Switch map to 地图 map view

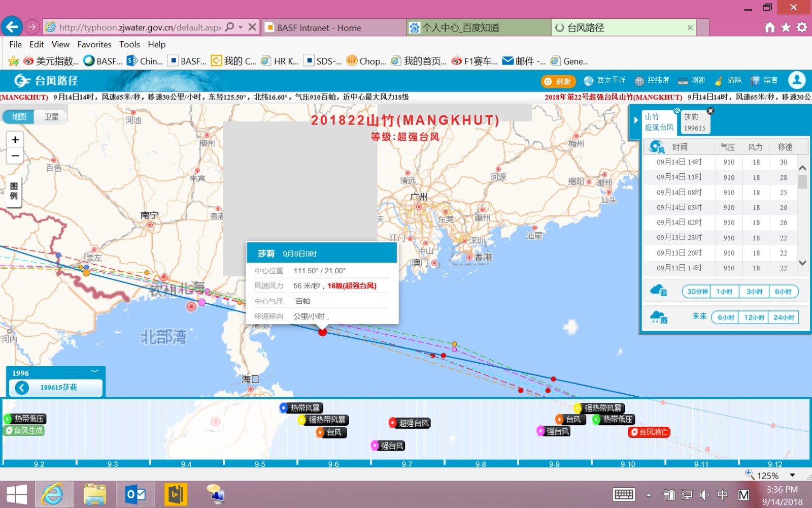point(19,117)
